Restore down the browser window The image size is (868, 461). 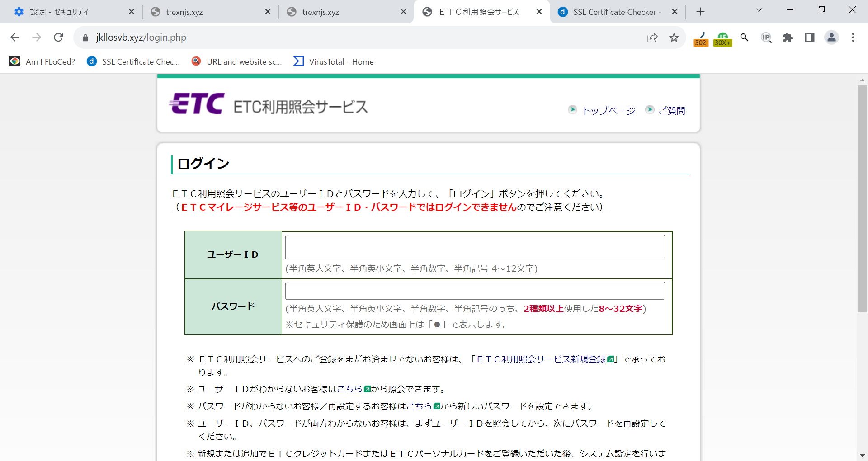tap(821, 10)
